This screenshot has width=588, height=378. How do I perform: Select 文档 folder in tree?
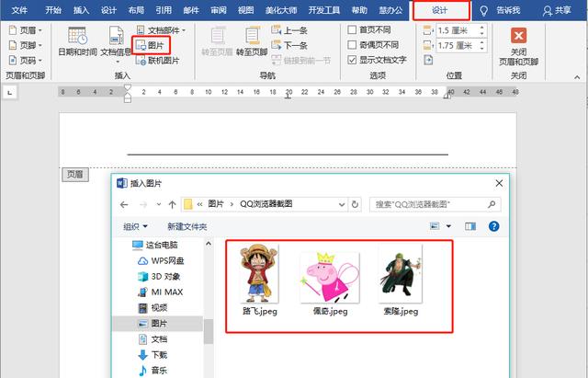153,339
